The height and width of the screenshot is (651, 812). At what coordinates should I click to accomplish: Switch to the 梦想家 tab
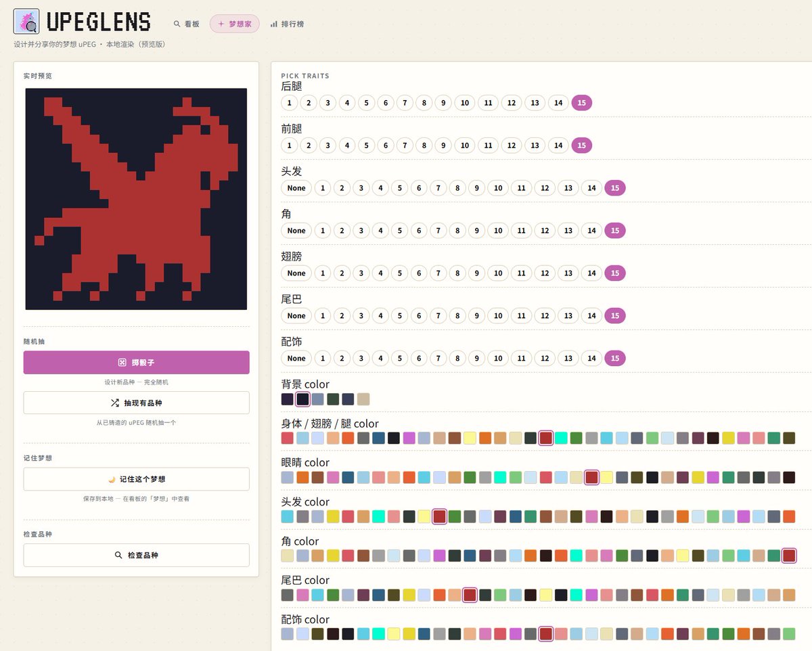[234, 24]
